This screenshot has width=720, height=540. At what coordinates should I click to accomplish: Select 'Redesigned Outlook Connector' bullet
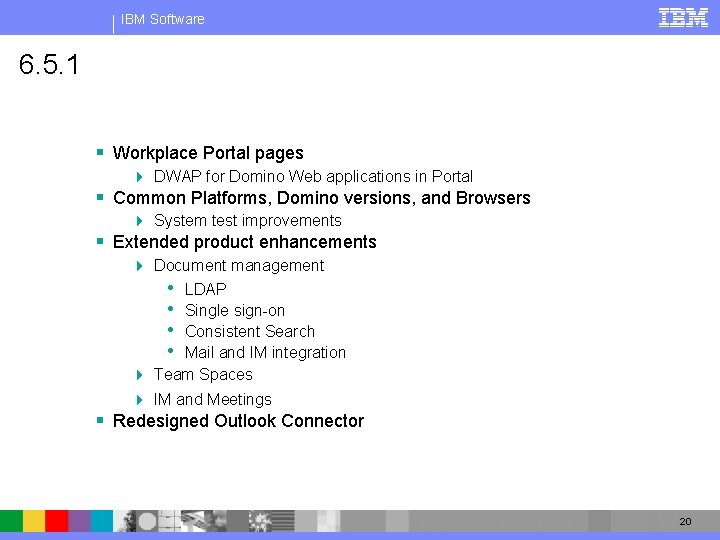(238, 421)
